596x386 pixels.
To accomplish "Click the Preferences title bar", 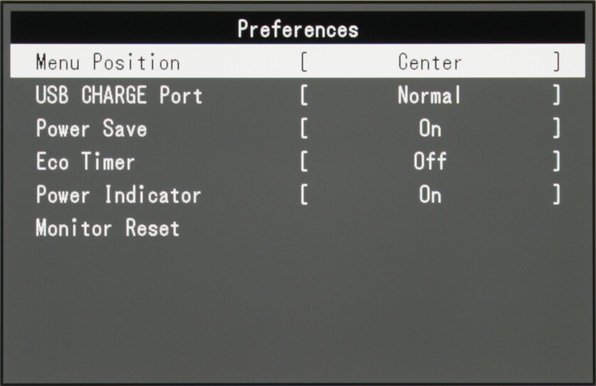I will pyautogui.click(x=298, y=27).
